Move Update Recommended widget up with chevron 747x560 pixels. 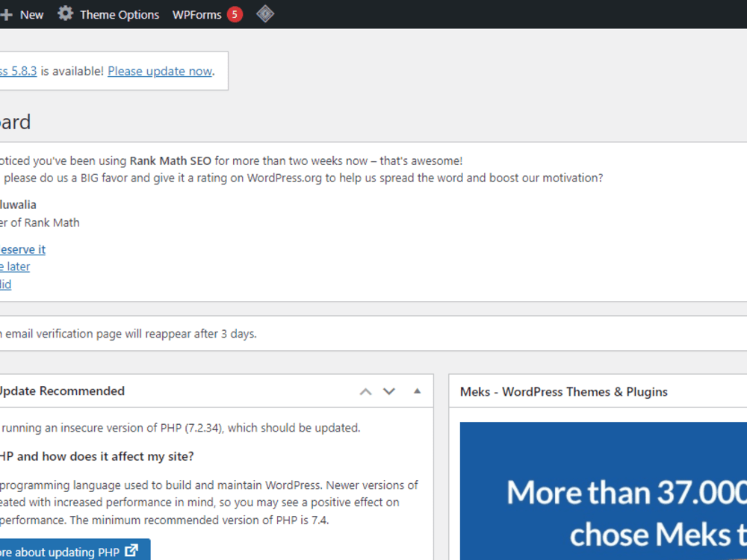365,391
